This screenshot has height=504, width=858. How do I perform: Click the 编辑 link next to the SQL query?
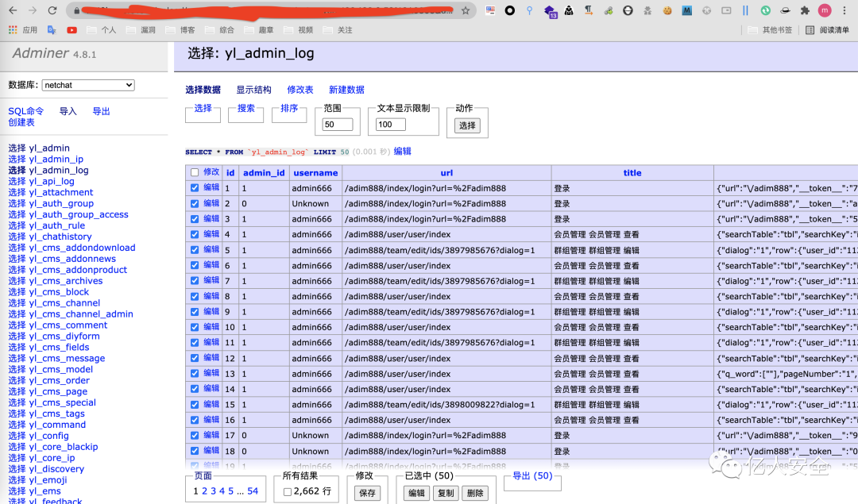click(402, 152)
